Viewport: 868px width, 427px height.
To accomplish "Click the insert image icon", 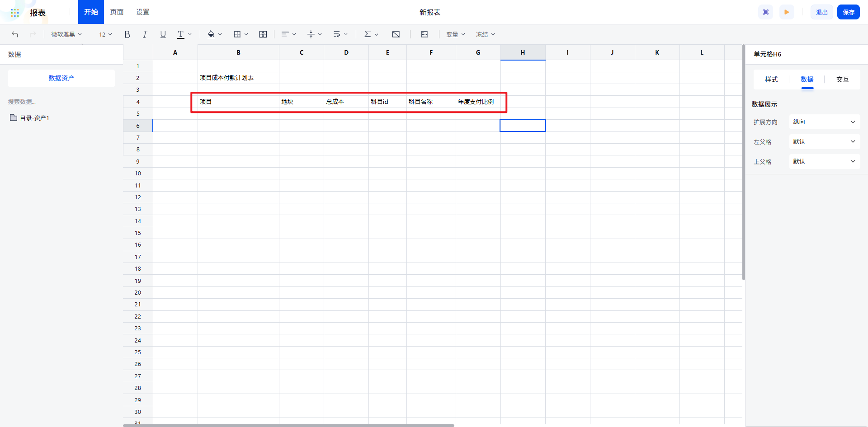I will click(x=424, y=34).
